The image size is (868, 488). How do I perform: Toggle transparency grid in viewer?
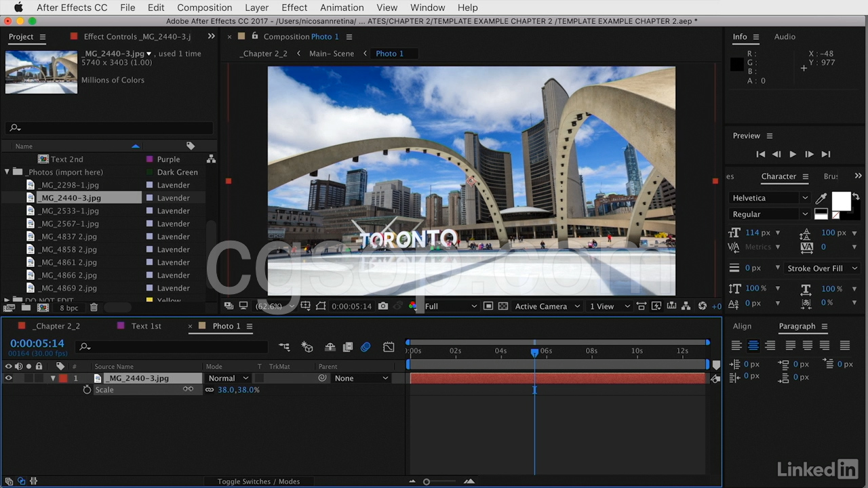(x=502, y=306)
